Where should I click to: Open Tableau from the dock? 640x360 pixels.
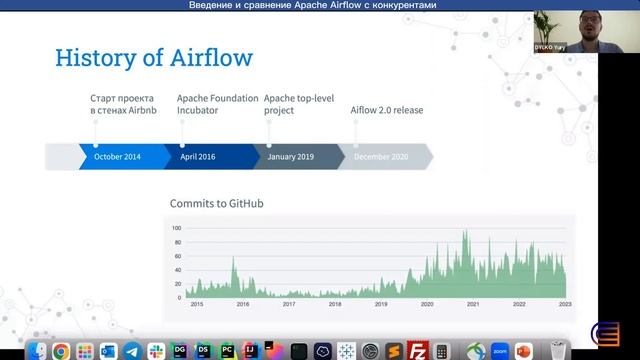coord(346,351)
